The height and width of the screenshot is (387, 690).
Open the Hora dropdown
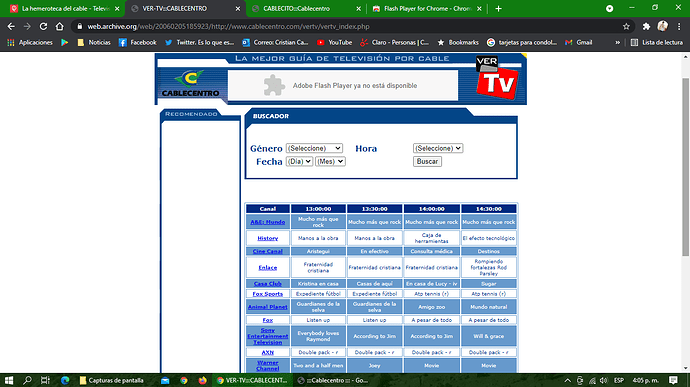pyautogui.click(x=438, y=148)
